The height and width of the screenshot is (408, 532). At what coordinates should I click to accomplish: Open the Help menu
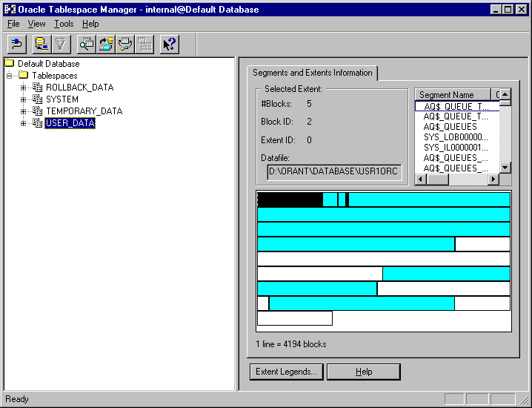pos(90,24)
